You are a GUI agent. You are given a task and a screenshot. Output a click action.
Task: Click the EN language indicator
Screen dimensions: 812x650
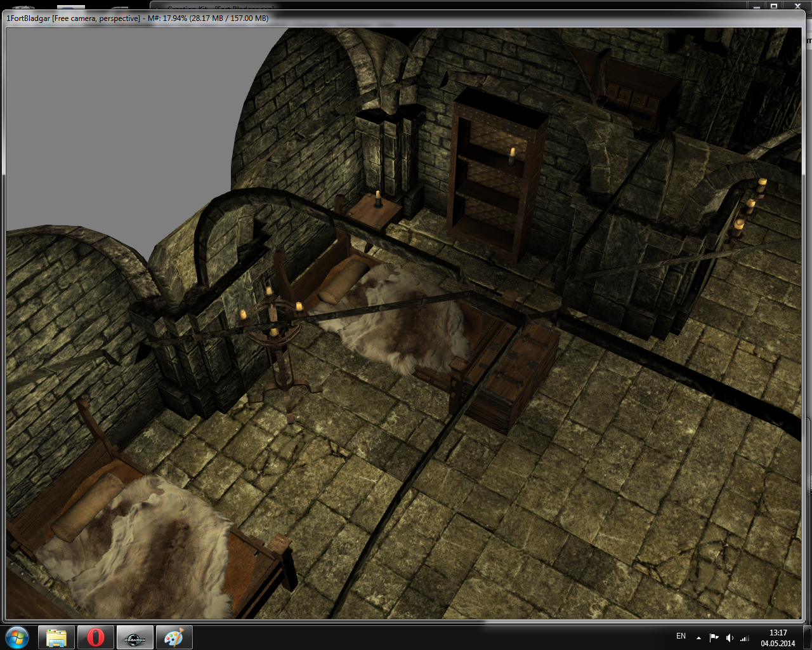[681, 636]
